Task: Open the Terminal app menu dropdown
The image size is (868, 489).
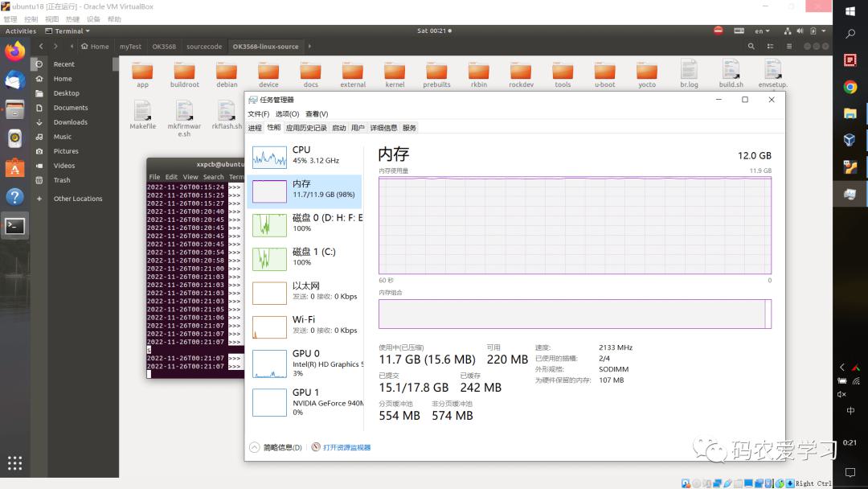Action: [68, 31]
